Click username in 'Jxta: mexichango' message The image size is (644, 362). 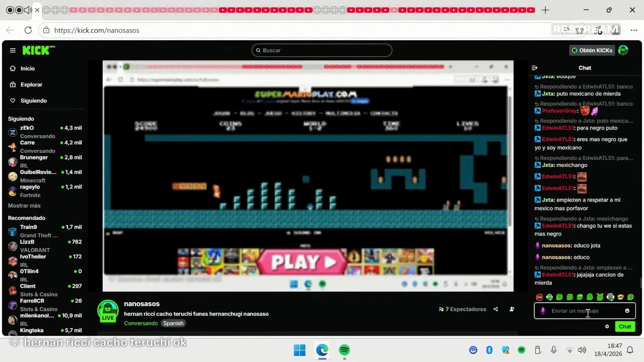tap(548, 165)
